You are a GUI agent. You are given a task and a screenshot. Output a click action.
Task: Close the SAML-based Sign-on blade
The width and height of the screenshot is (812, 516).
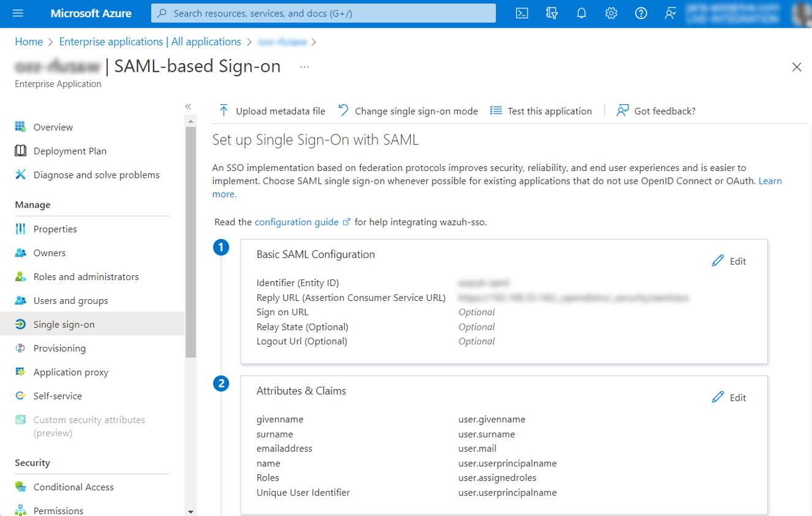point(797,67)
